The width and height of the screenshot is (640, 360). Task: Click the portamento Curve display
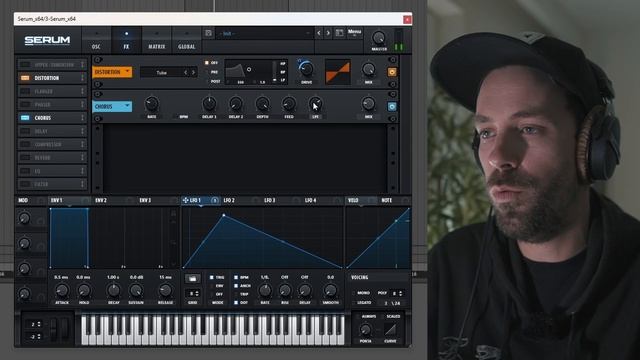pyautogui.click(x=390, y=330)
